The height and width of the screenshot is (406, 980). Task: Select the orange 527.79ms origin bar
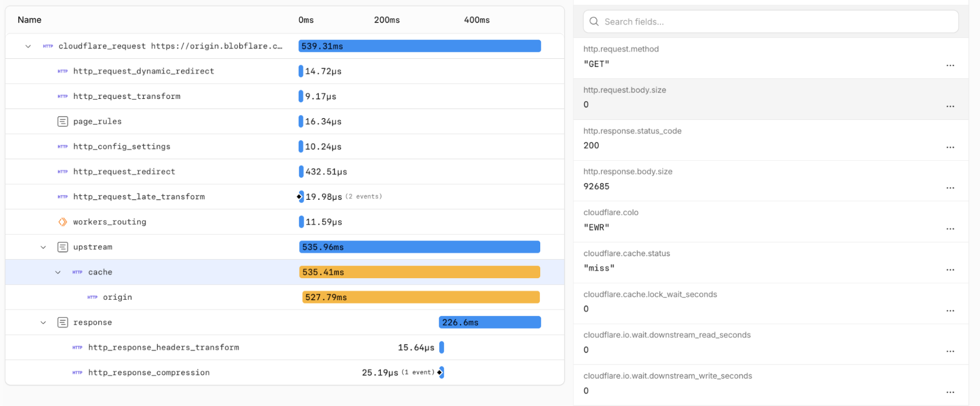pyautogui.click(x=421, y=297)
